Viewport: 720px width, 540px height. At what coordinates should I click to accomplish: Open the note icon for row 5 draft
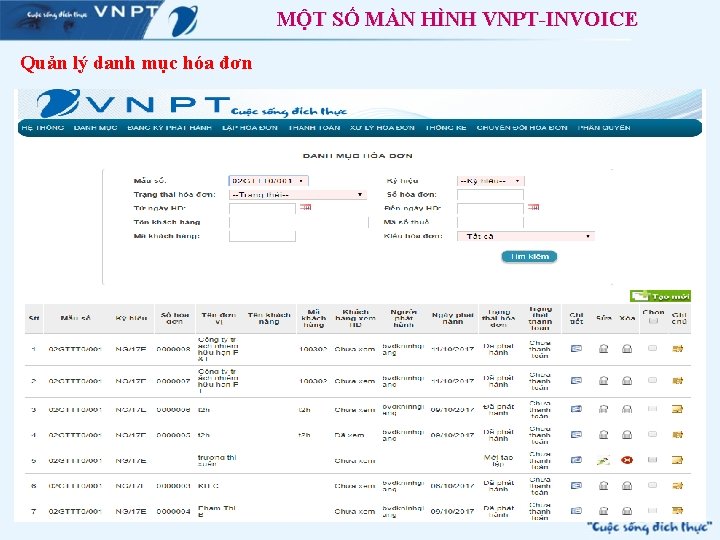[678, 460]
